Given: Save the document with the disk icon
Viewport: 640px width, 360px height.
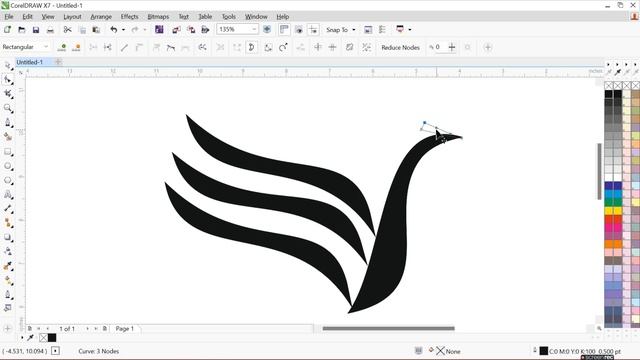Looking at the screenshot, I should click(x=36, y=30).
